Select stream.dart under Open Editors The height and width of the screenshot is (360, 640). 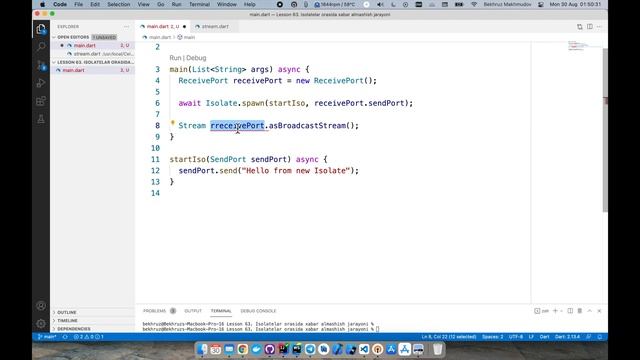coord(93,54)
